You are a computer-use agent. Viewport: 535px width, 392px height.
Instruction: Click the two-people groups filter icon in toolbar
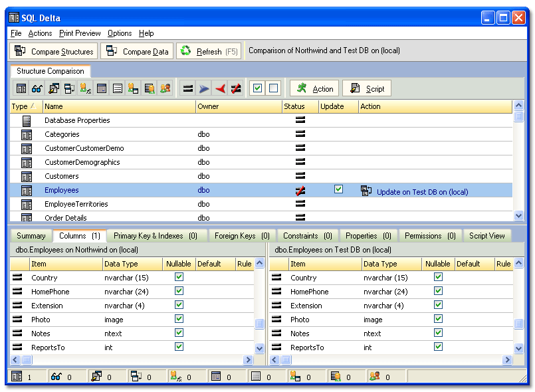click(x=165, y=89)
